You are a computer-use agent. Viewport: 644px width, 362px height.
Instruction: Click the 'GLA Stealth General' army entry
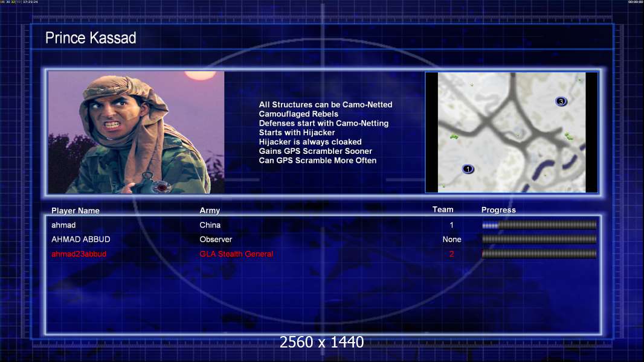(x=236, y=254)
